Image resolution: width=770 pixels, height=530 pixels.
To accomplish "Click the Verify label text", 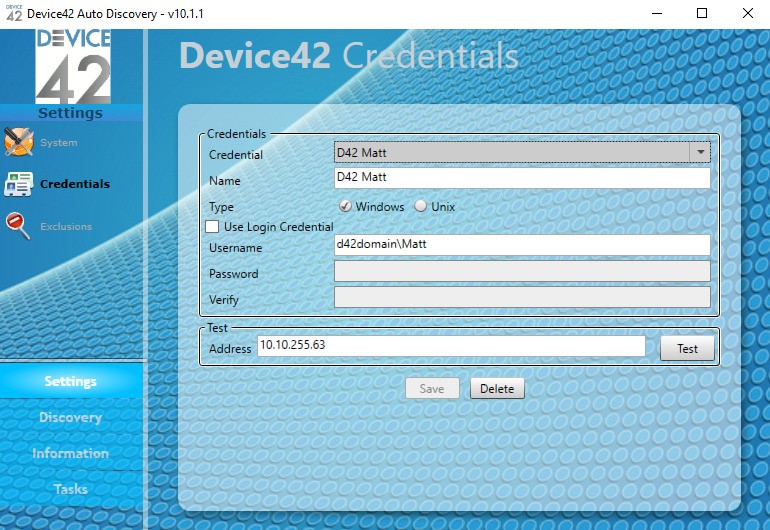I will (223, 300).
